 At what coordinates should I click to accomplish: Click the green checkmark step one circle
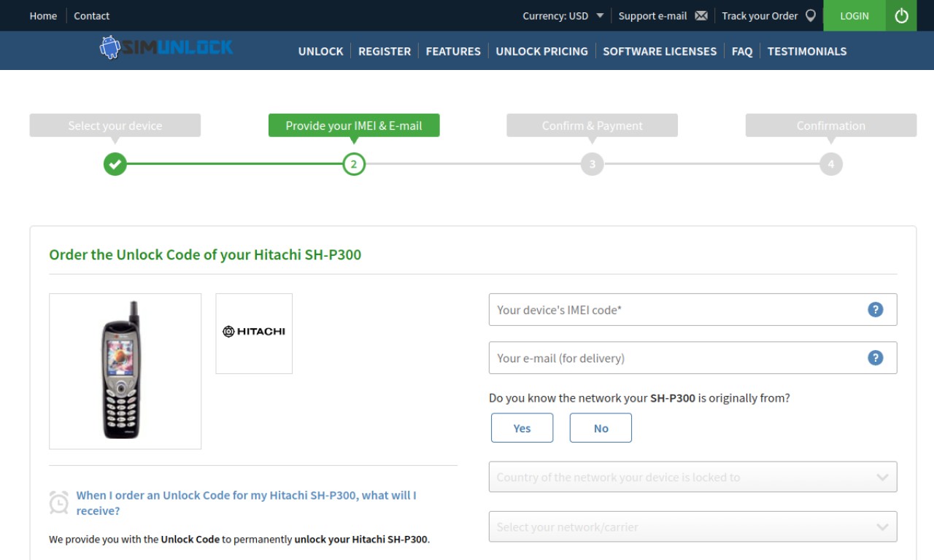(x=115, y=164)
